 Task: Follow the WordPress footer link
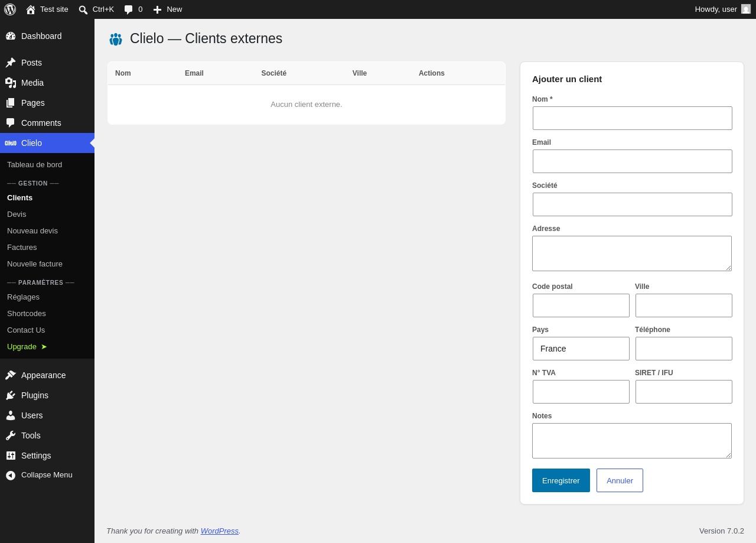click(x=220, y=531)
